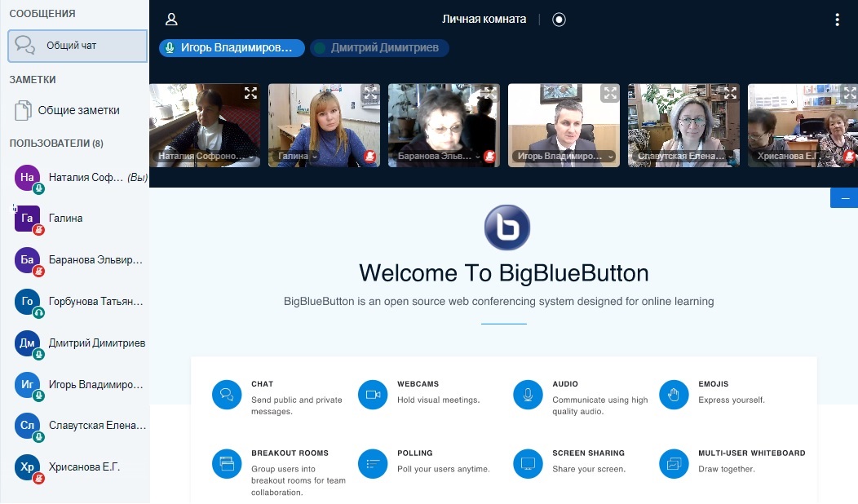
Task: Click the СООБЩЕНИЯ section header
Action: (x=42, y=14)
